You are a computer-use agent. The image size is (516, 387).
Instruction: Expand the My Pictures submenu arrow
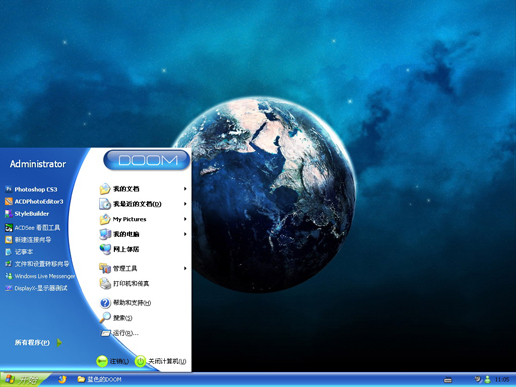(x=185, y=219)
